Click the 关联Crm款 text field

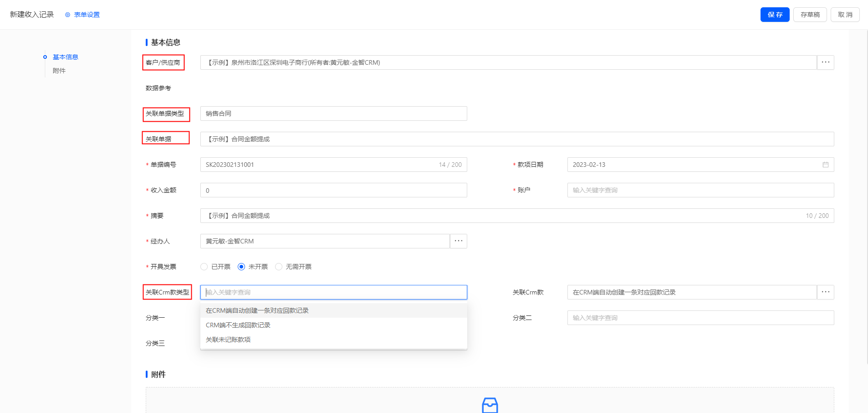(692, 292)
